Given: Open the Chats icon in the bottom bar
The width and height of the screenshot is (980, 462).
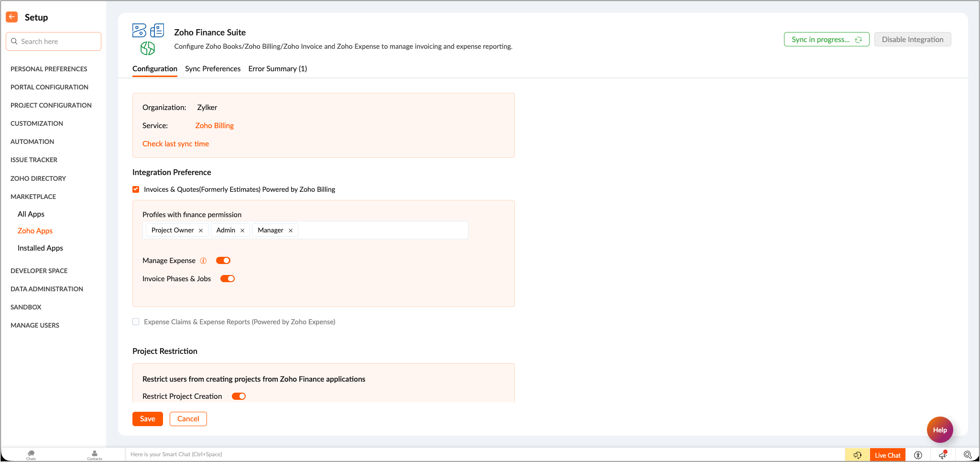Looking at the screenshot, I should (x=31, y=455).
